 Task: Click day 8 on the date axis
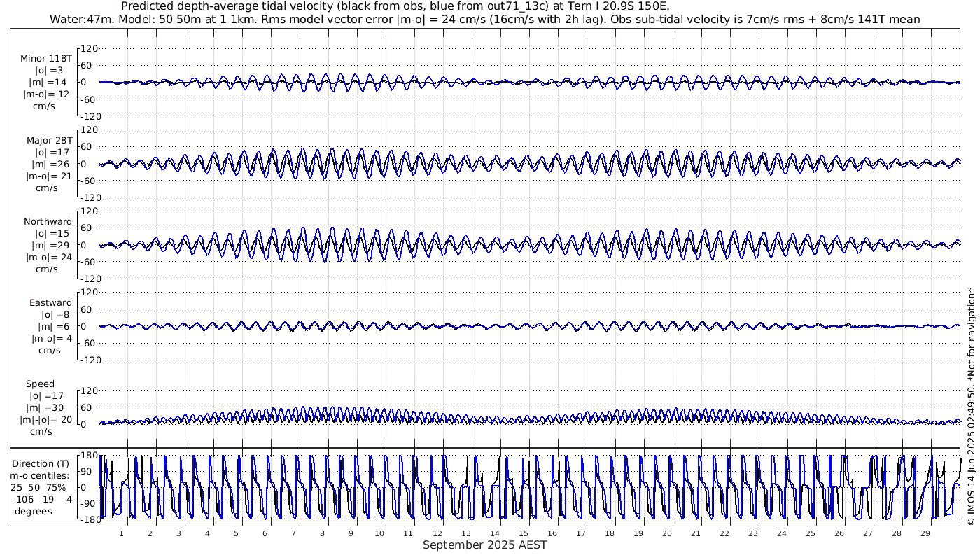[x=323, y=533]
